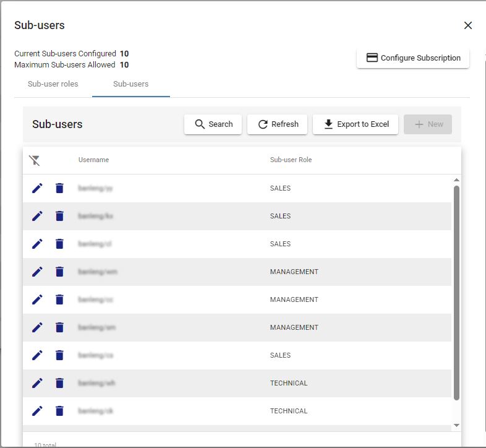This screenshot has width=486, height=448.
Task: Edit the second MANAGEMENT sub-user
Action: click(37, 299)
